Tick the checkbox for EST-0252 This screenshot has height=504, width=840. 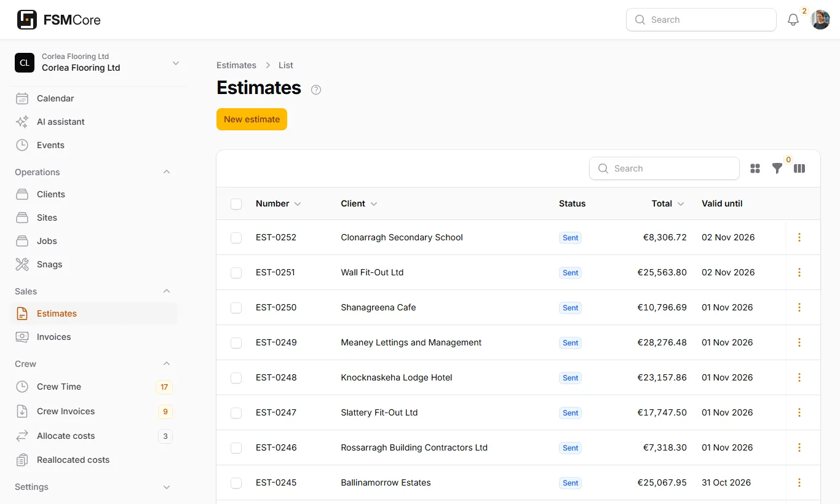pyautogui.click(x=236, y=238)
